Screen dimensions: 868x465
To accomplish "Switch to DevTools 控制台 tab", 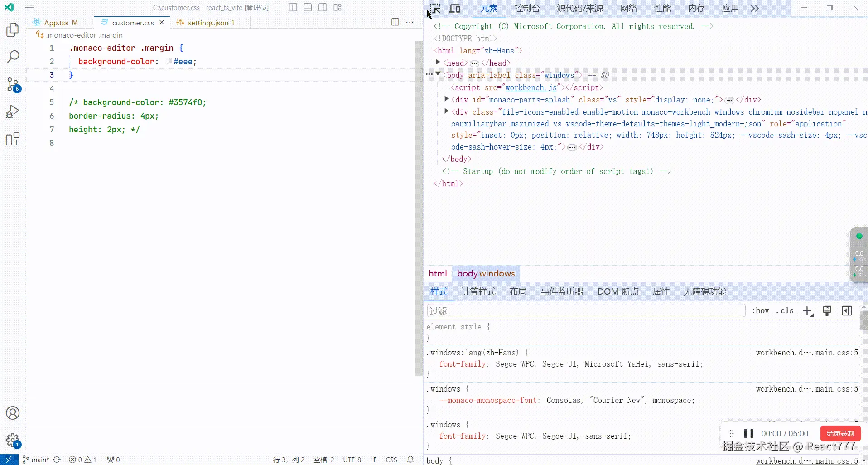I will tap(527, 9).
